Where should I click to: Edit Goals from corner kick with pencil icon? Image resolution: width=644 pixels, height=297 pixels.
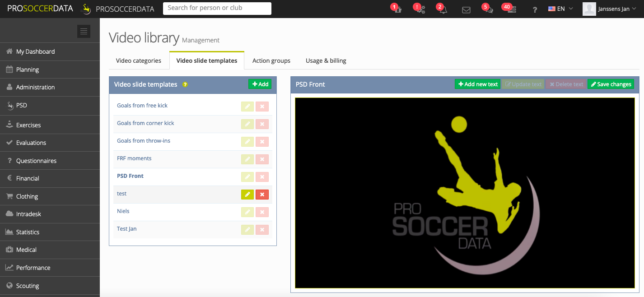[x=247, y=124]
